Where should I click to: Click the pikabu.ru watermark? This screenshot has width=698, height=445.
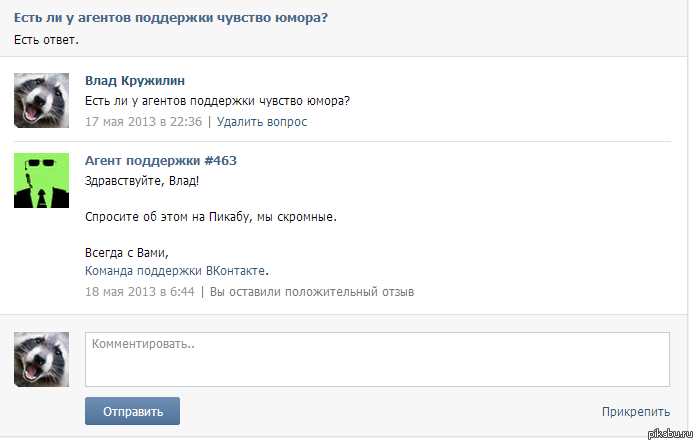[x=669, y=433]
